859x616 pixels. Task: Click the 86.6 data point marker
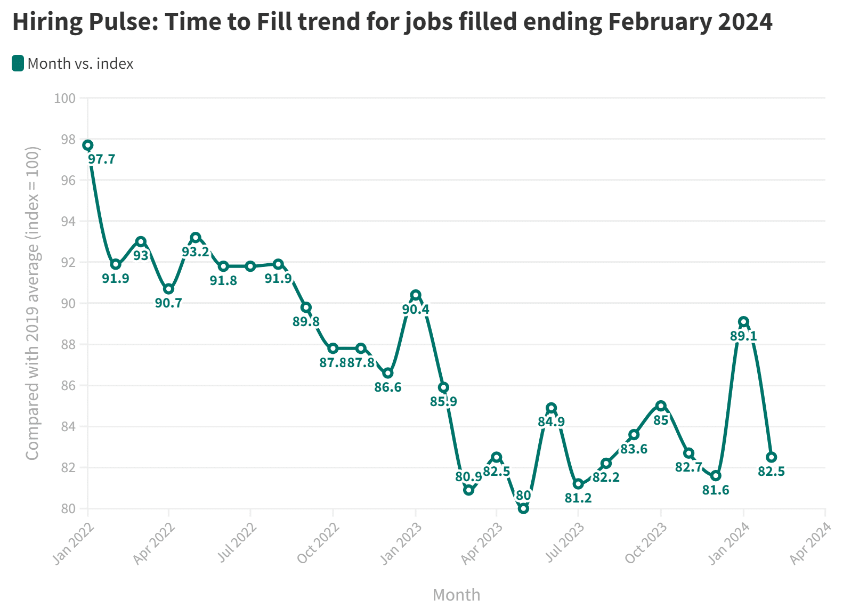click(x=388, y=373)
